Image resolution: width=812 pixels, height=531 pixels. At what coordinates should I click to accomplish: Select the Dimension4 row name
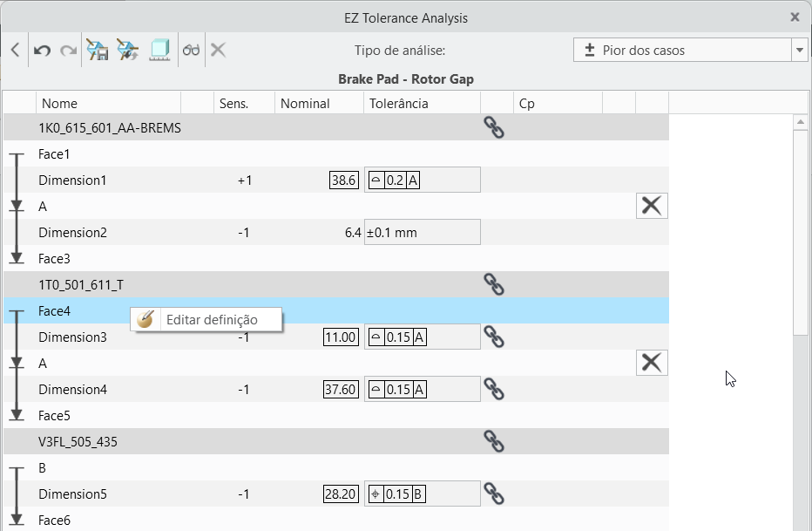click(72, 390)
